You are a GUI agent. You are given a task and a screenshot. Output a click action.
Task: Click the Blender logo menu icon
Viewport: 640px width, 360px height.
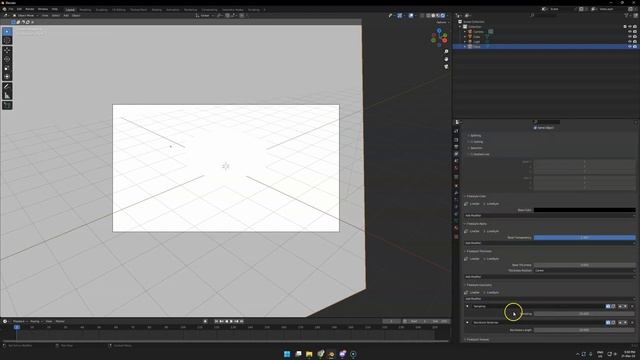4,9
